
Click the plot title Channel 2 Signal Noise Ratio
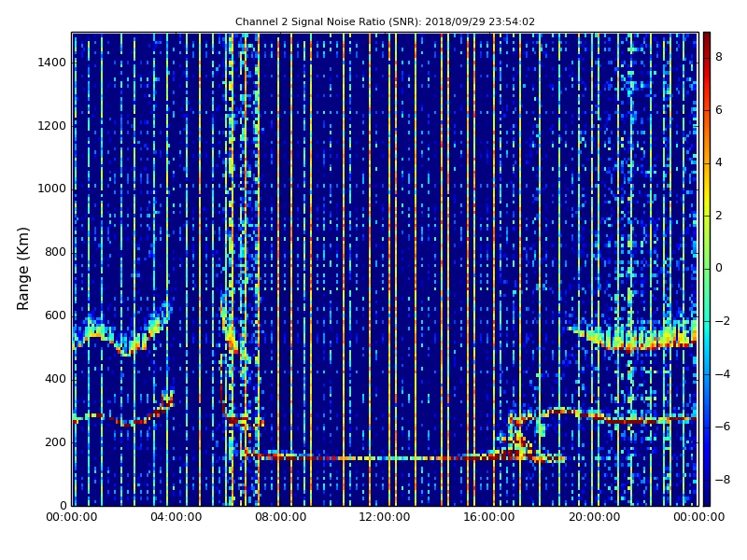click(x=385, y=21)
